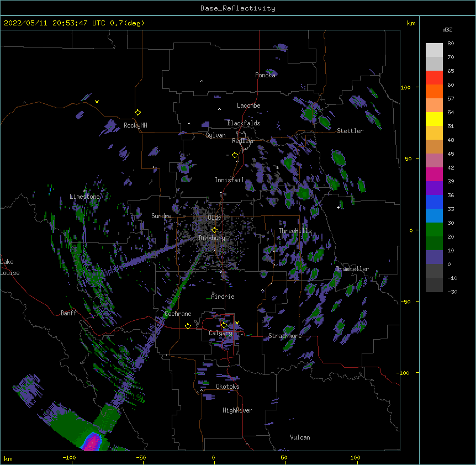Click the Blackfalds label

244,123
